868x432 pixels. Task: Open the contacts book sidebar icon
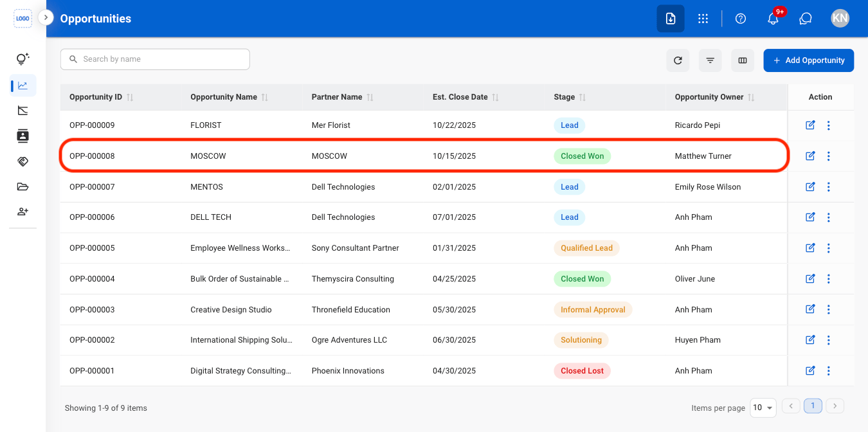coord(23,136)
